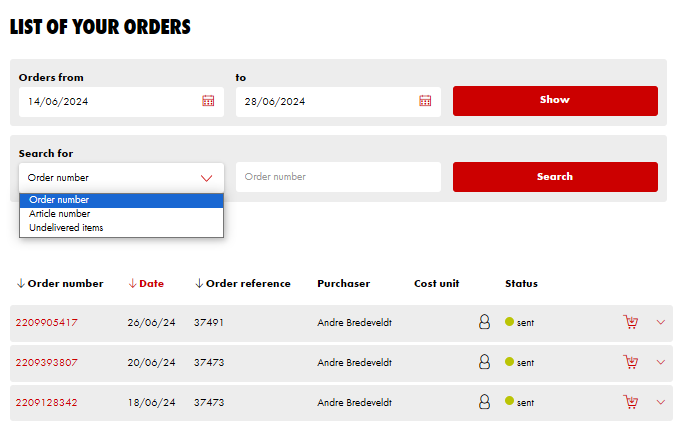The height and width of the screenshot is (425, 685).
Task: Expand details of order 2209393807
Action: pos(660,362)
